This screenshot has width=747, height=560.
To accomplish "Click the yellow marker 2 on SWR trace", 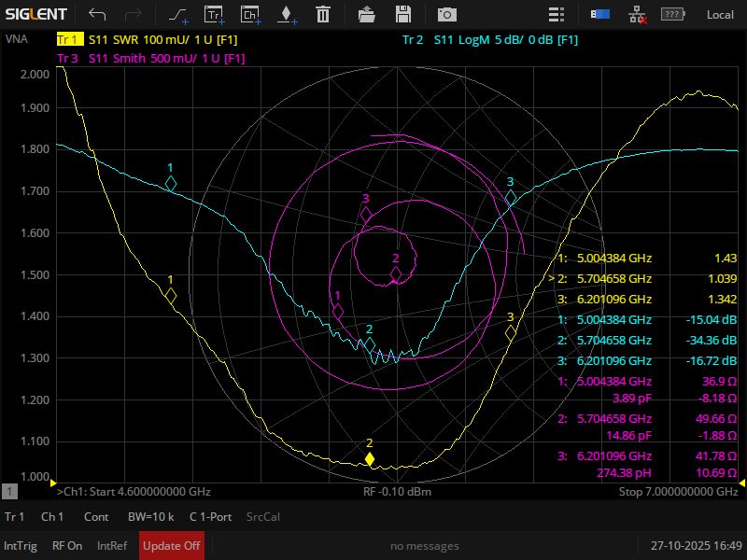I will coord(370,459).
